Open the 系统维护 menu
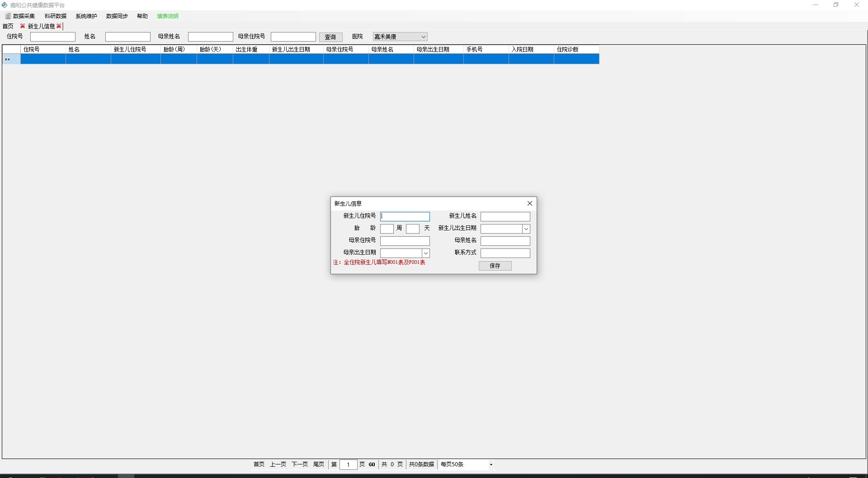 point(86,16)
